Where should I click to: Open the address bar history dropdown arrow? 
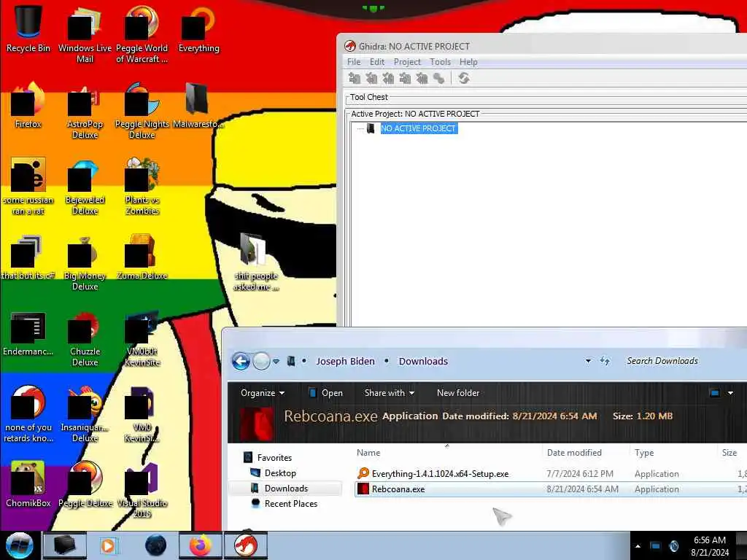pos(589,361)
